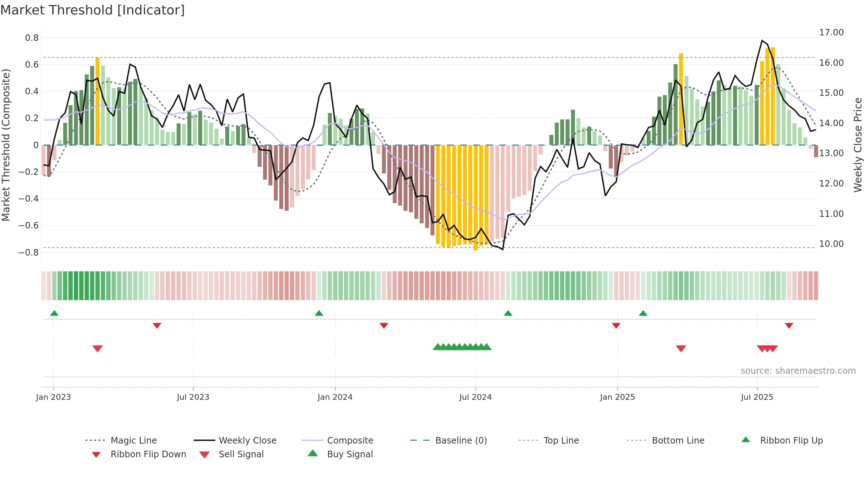
Task: Click the Jul 2023 x-axis label
Action: (x=193, y=397)
